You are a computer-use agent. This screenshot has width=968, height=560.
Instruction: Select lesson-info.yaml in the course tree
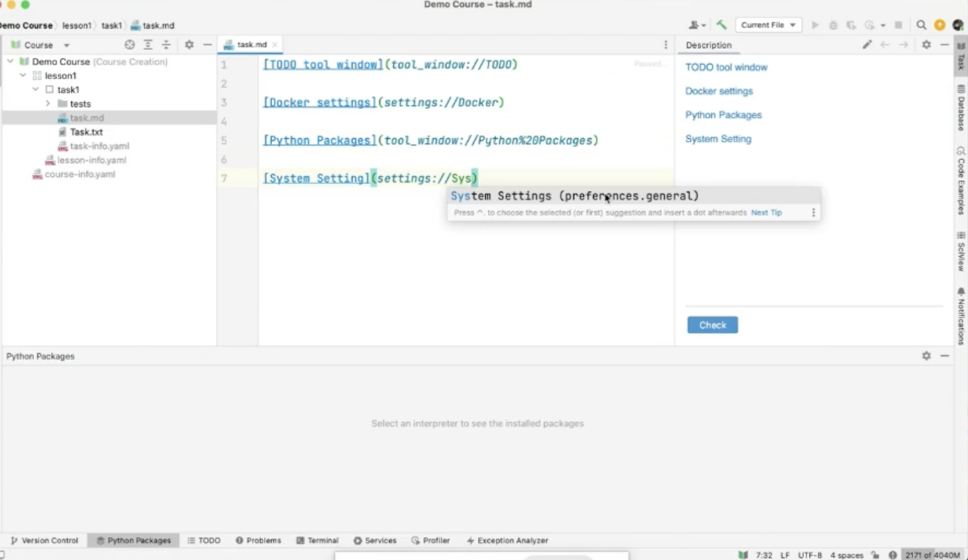(x=92, y=159)
